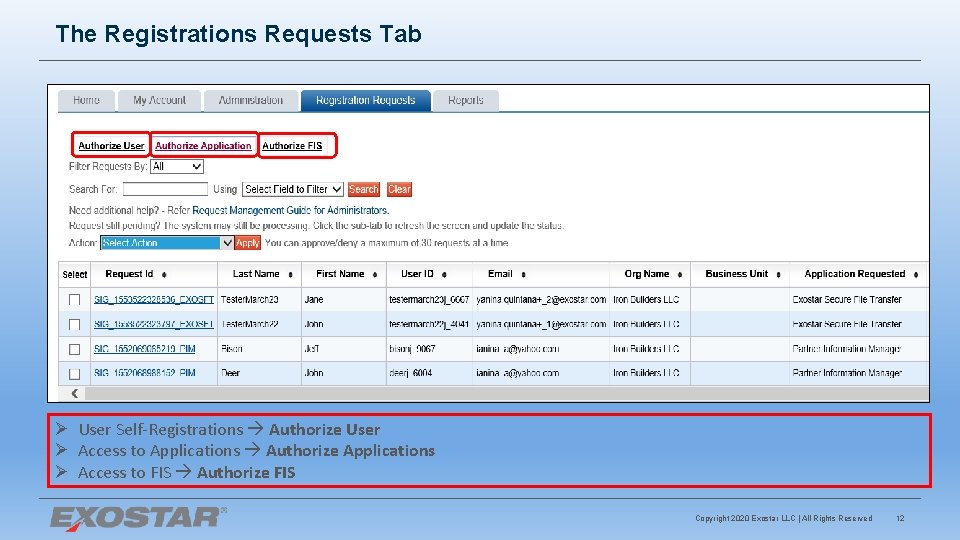Click the horizontal scrollbar track
The height and width of the screenshot is (540, 960).
[x=506, y=394]
